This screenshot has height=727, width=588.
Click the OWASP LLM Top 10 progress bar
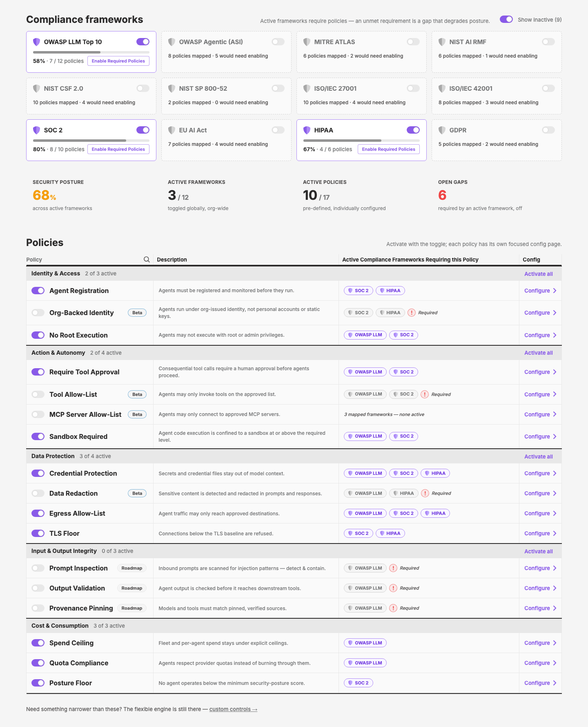[91, 52]
